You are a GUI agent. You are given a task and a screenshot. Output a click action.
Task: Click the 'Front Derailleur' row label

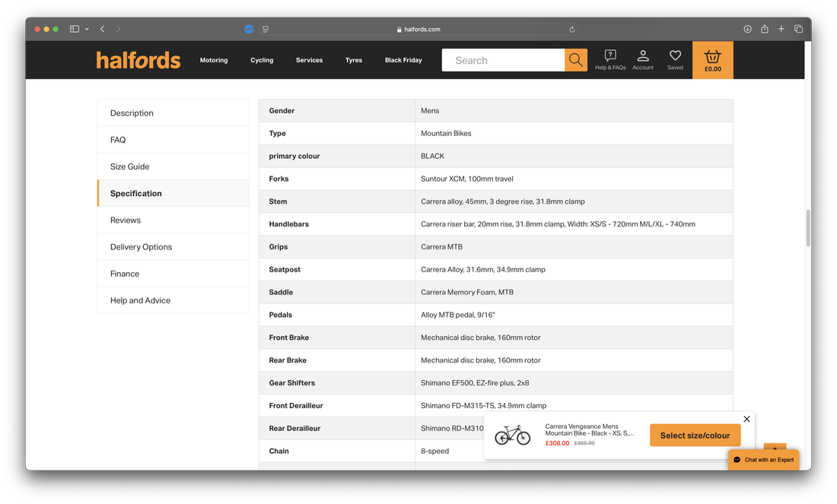[x=296, y=405]
